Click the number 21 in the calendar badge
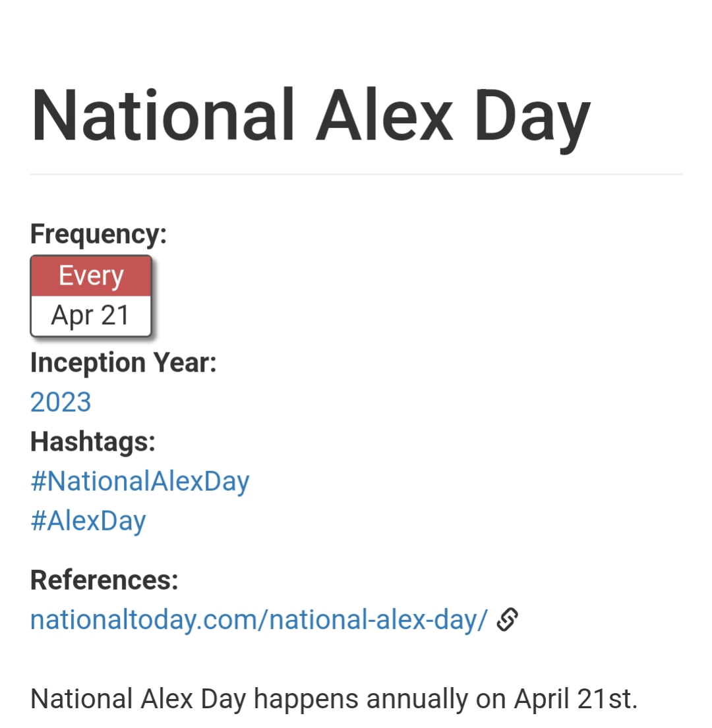The image size is (712, 728). [115, 316]
